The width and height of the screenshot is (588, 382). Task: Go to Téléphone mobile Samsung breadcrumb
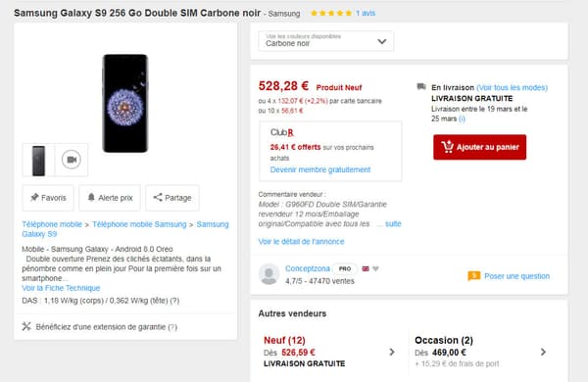click(x=139, y=224)
